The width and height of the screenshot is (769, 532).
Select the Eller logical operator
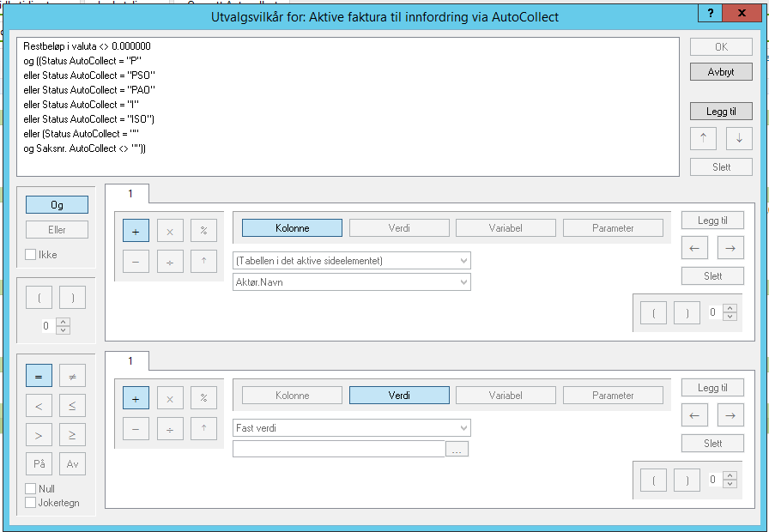[57, 229]
